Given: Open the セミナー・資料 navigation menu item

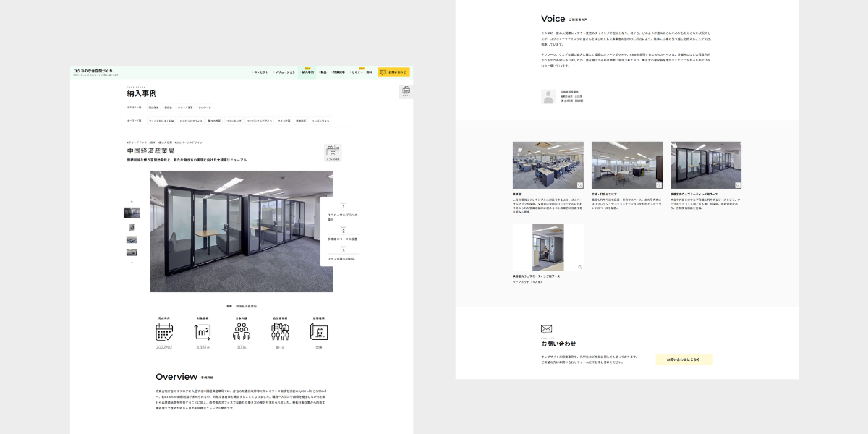Looking at the screenshot, I should click(x=362, y=72).
